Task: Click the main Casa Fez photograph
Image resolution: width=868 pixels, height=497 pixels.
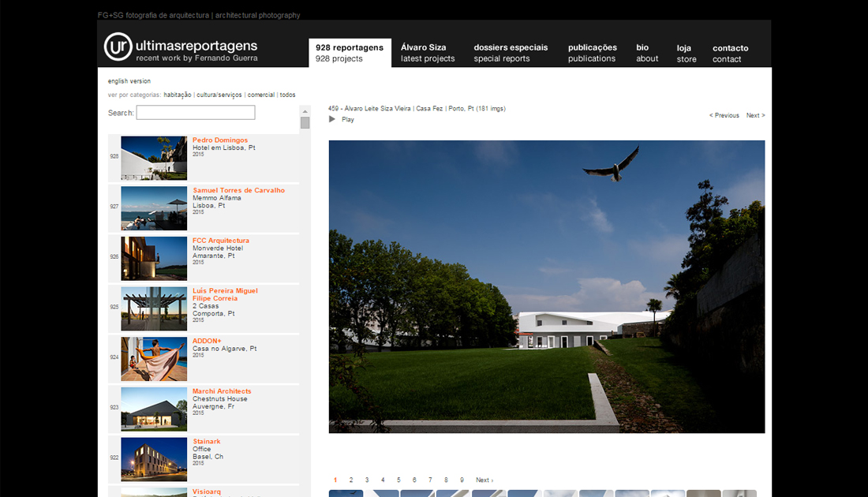Action: 546,286
